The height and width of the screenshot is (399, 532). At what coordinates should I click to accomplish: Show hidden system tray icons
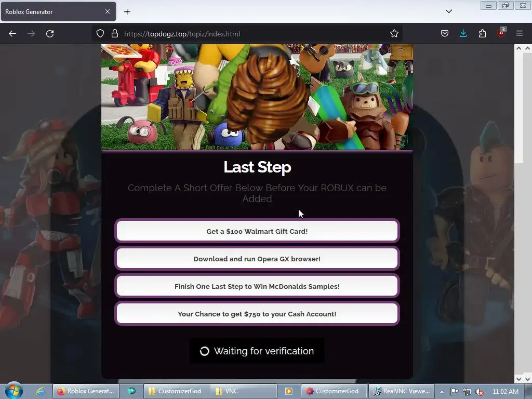[x=442, y=392]
